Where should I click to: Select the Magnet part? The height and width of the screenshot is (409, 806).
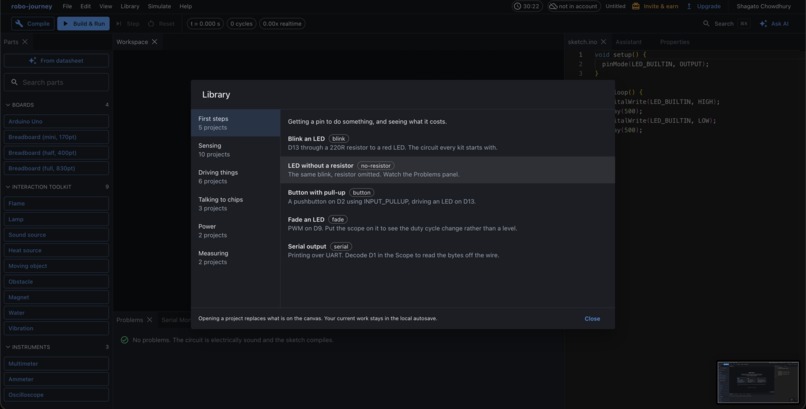click(57, 297)
